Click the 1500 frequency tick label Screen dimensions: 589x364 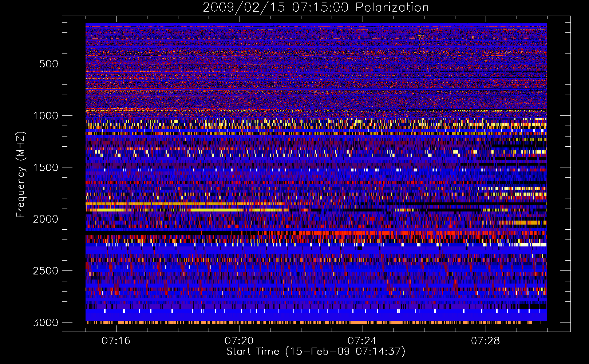pos(46,167)
